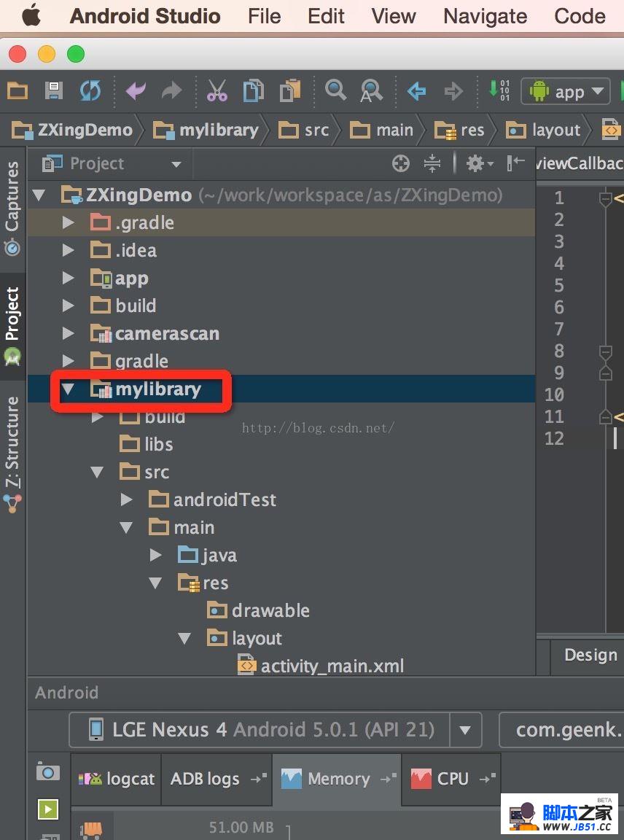Click the Back navigation arrow
Screen dimensions: 624x840
[417, 90]
